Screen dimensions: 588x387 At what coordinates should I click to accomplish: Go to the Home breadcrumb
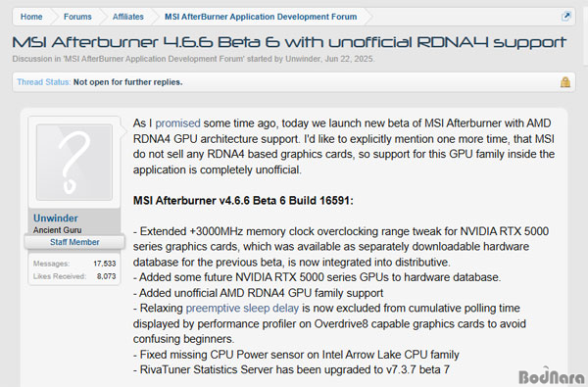click(x=31, y=17)
